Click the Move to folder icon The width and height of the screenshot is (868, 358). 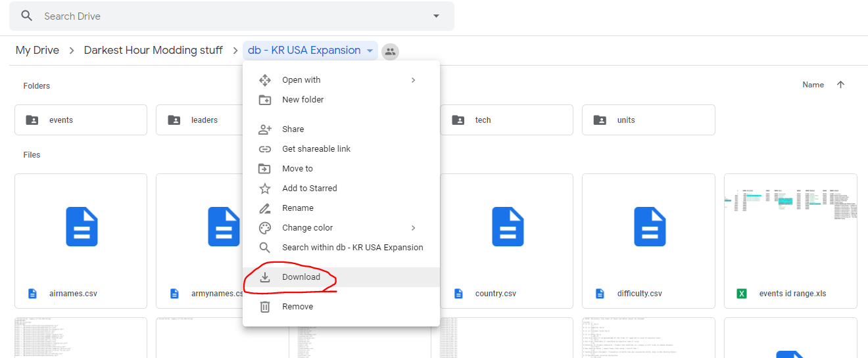click(265, 169)
